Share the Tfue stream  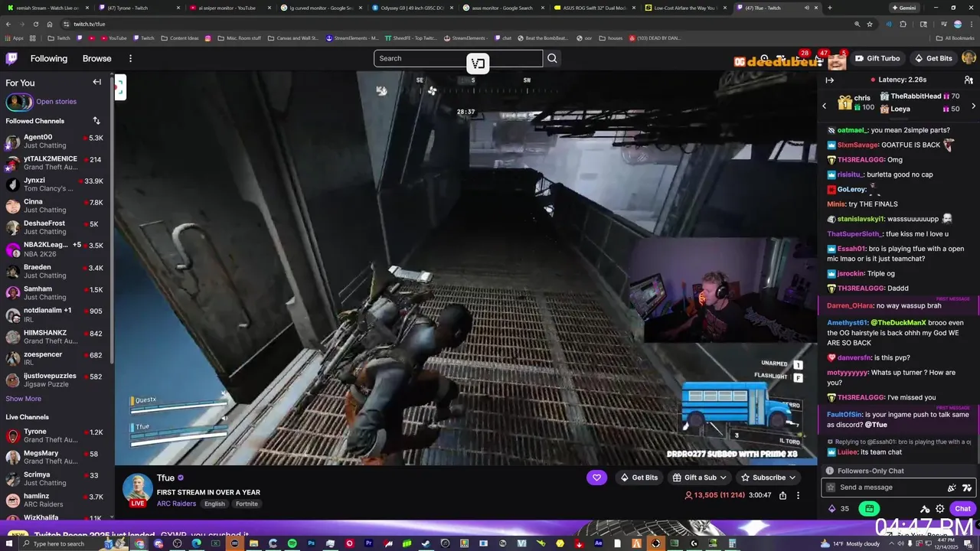tap(782, 496)
